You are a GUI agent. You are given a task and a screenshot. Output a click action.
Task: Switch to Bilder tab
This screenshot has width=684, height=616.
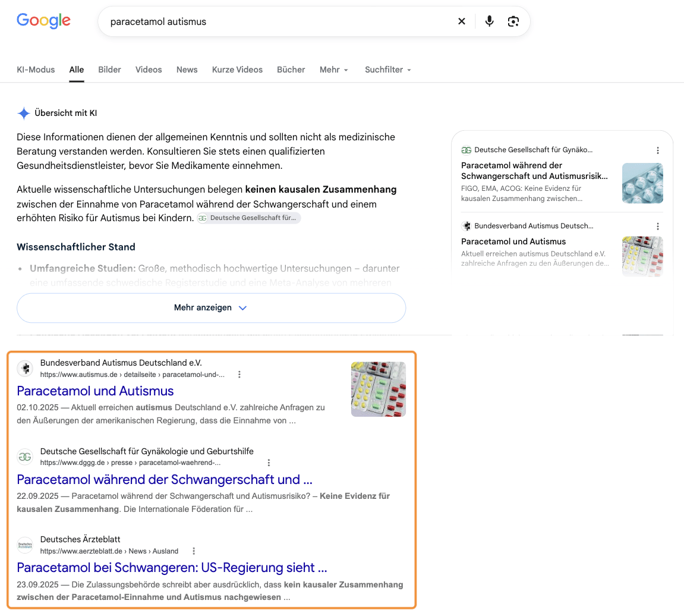click(109, 70)
